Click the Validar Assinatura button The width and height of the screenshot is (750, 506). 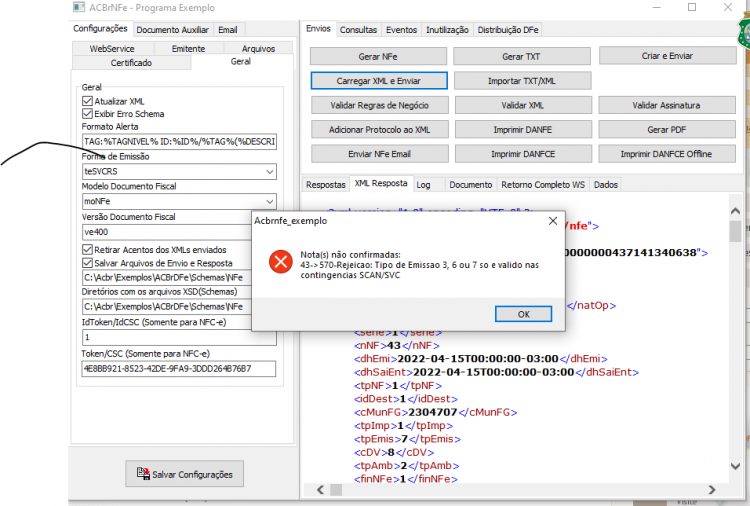[x=666, y=105]
